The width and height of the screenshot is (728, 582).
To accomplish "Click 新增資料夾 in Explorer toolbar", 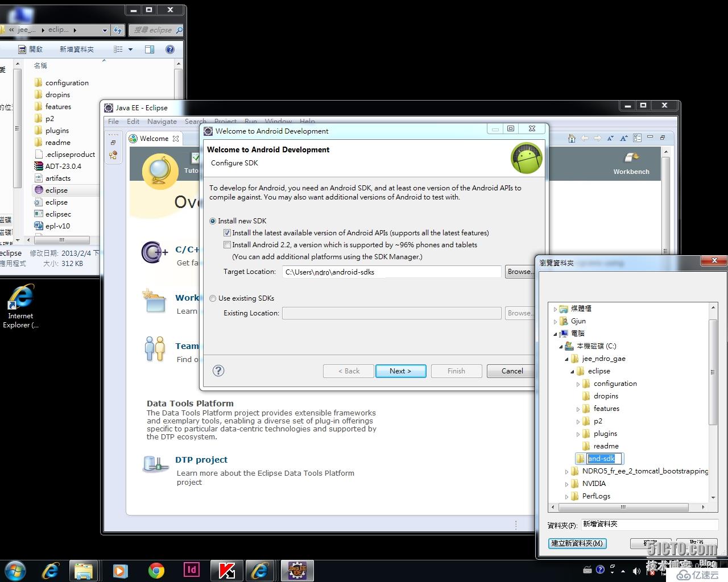I will point(77,49).
